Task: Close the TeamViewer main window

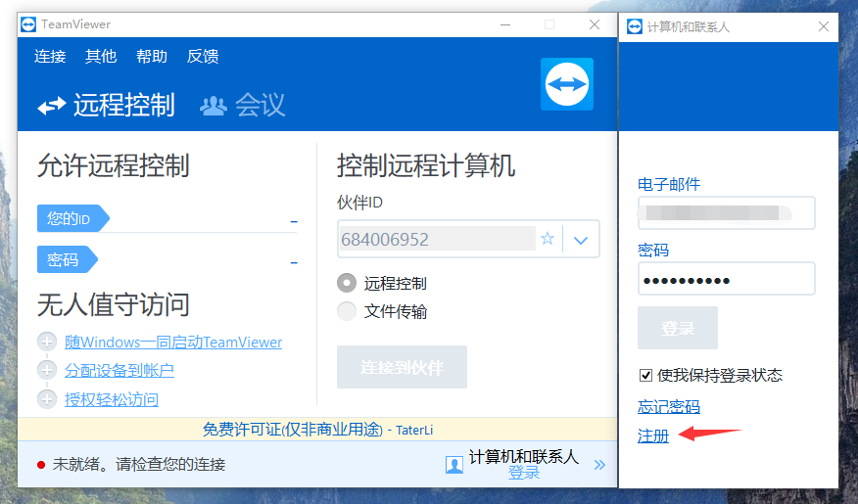Action: pyautogui.click(x=595, y=24)
